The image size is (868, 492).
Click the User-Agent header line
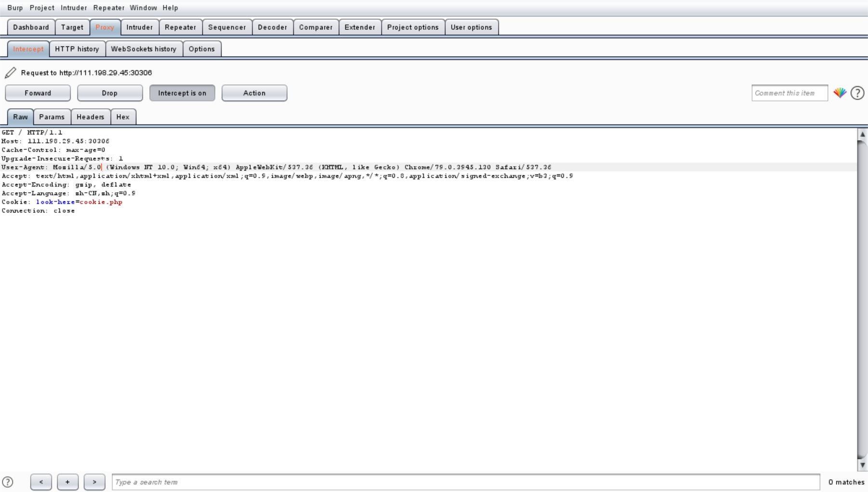coord(276,167)
